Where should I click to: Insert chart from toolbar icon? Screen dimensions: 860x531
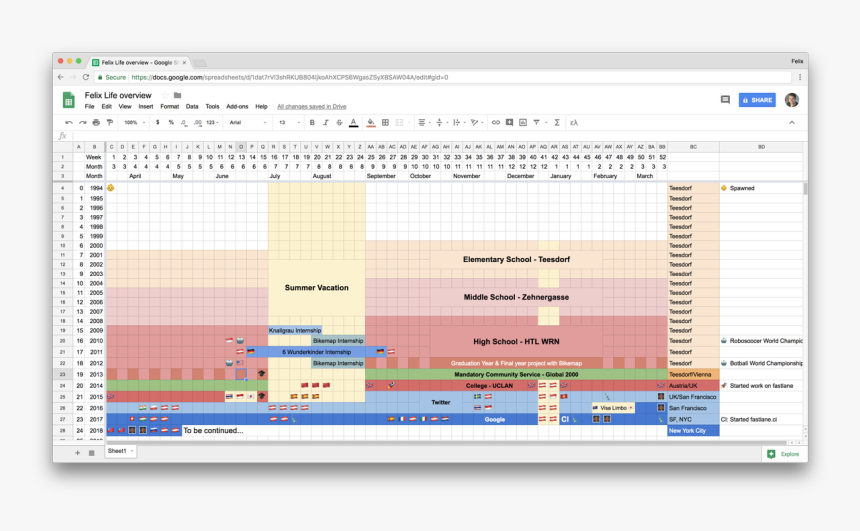coord(523,122)
